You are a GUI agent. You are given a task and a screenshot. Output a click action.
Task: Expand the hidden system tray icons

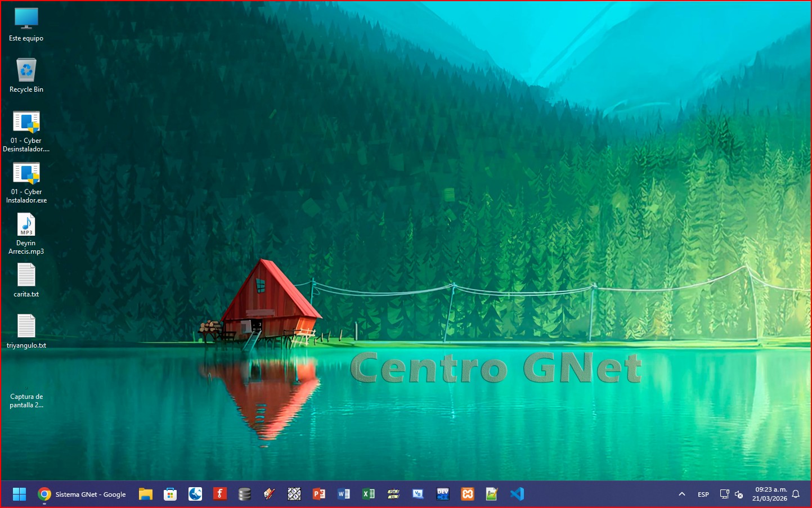682,494
